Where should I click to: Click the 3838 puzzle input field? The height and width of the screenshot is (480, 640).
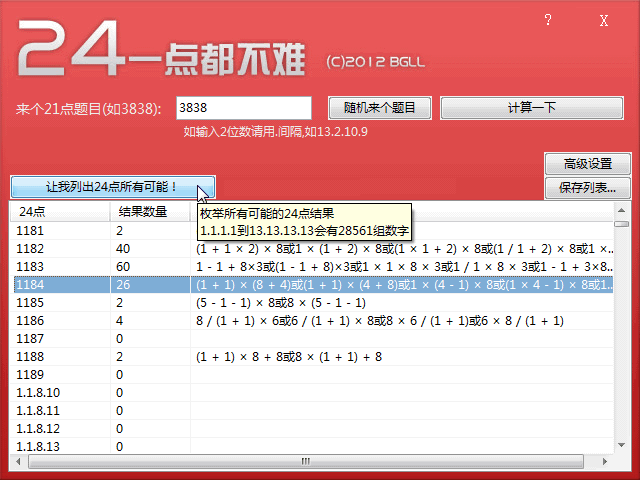click(x=244, y=107)
